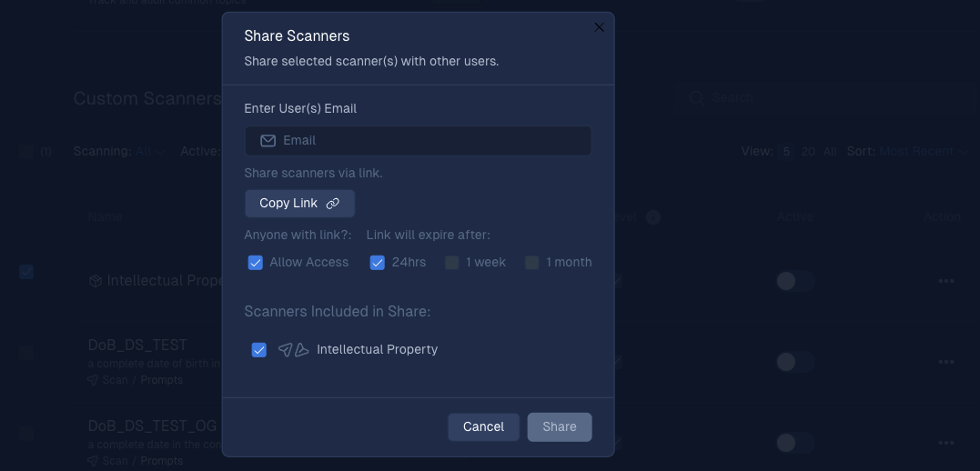
Task: Uncheck Intellectual Property in included scanners
Action: 258,350
